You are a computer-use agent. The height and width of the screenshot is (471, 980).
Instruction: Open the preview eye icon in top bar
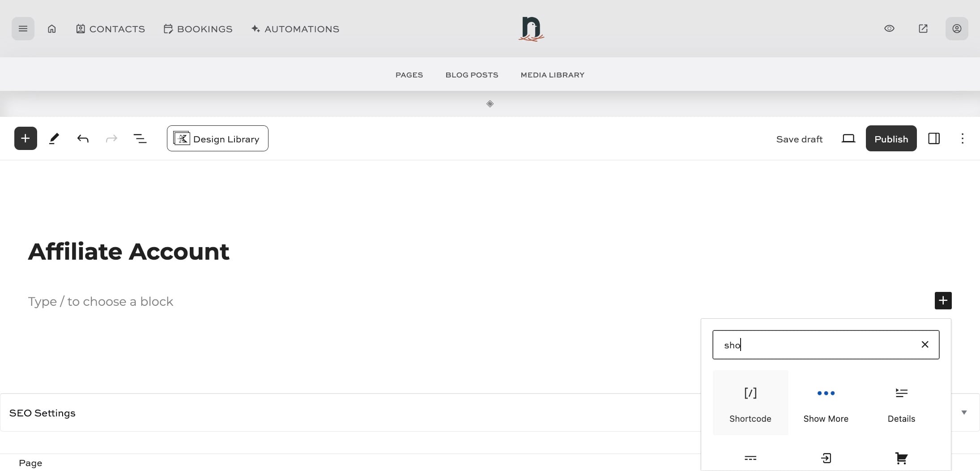pos(889,28)
